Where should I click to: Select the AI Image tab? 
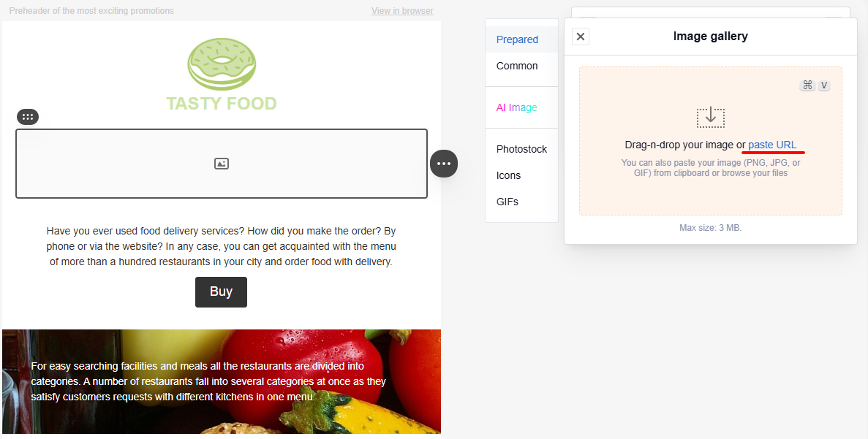tap(516, 107)
